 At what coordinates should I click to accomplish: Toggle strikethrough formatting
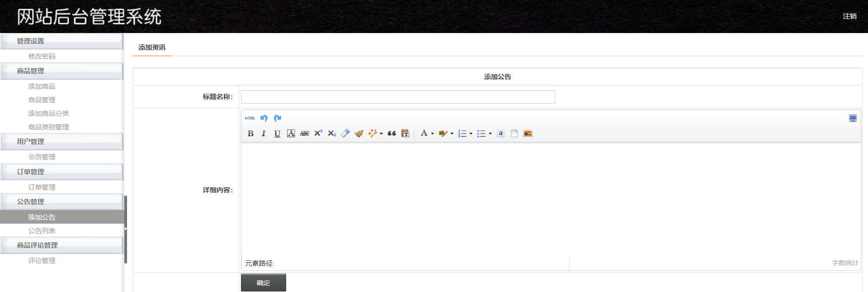tap(305, 134)
